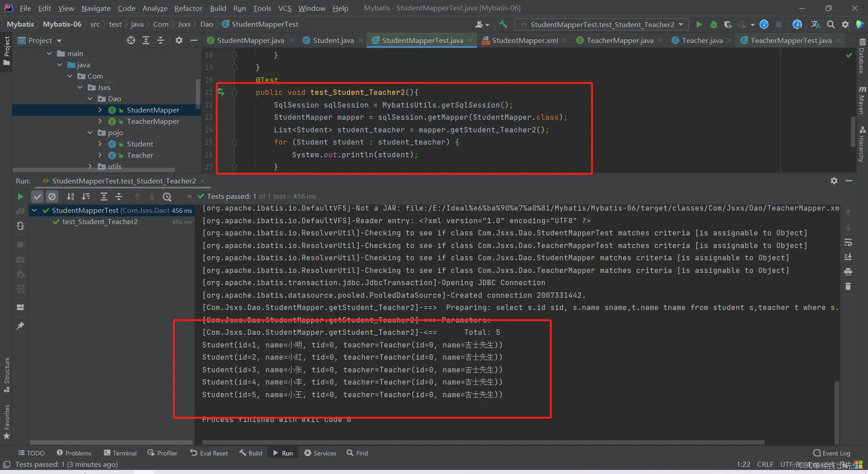This screenshot has height=474, width=868.
Task: Run the selected test configuration
Action: (x=699, y=24)
